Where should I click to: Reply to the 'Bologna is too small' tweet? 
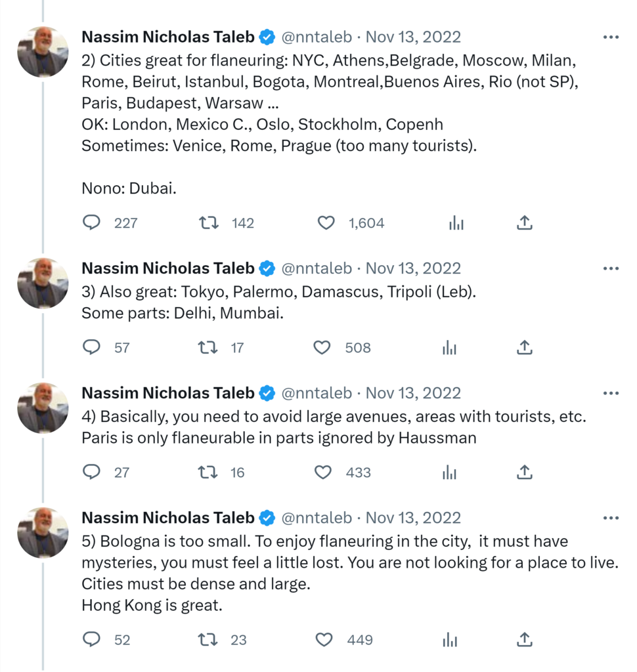[x=91, y=640]
